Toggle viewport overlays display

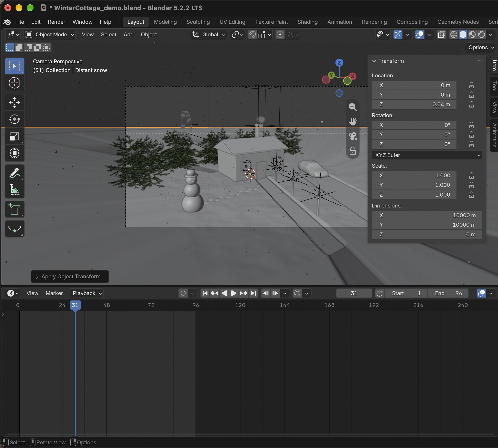420,34
